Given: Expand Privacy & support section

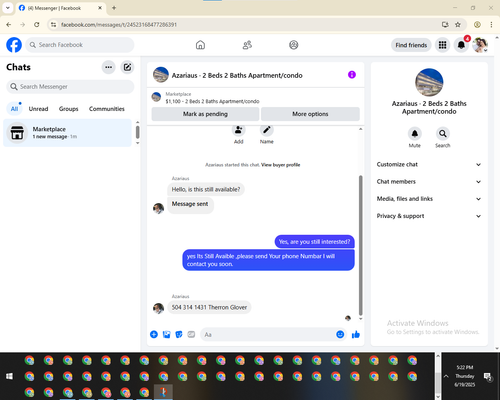Looking at the screenshot, I should tap(429, 216).
